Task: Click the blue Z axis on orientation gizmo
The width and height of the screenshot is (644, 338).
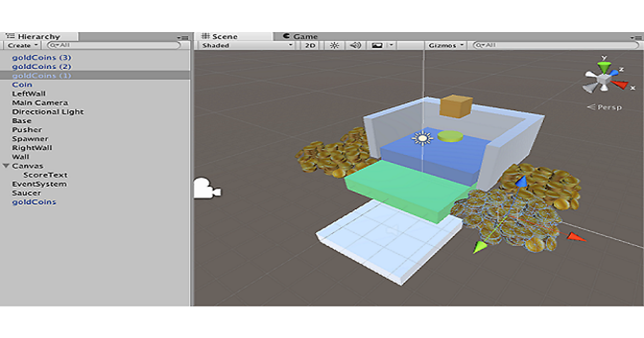Action: click(x=614, y=74)
